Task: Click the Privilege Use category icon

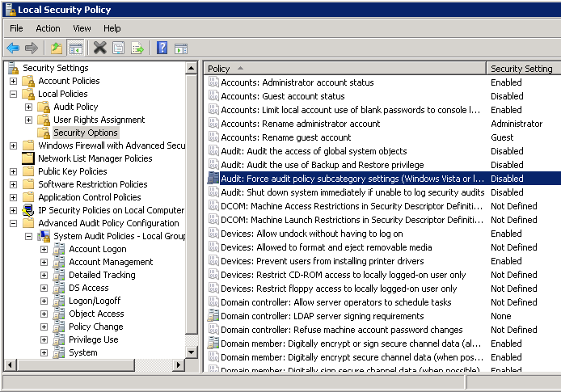Action: 59,339
